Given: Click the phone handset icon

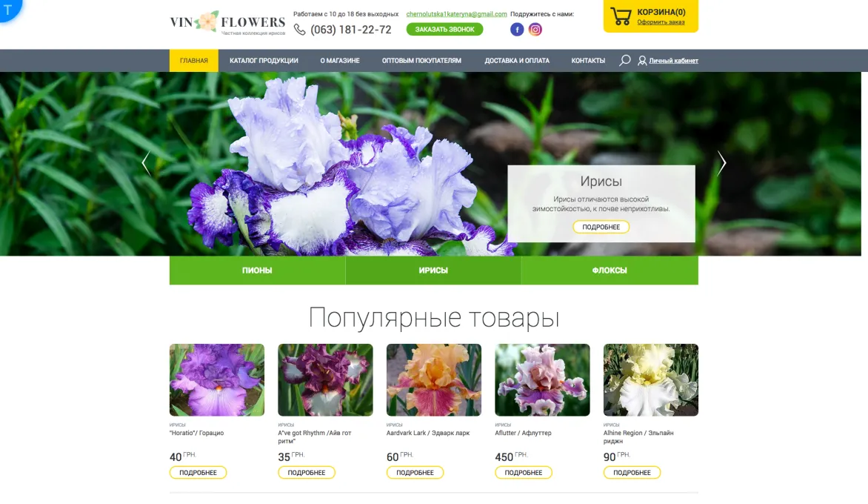Looking at the screenshot, I should 299,30.
